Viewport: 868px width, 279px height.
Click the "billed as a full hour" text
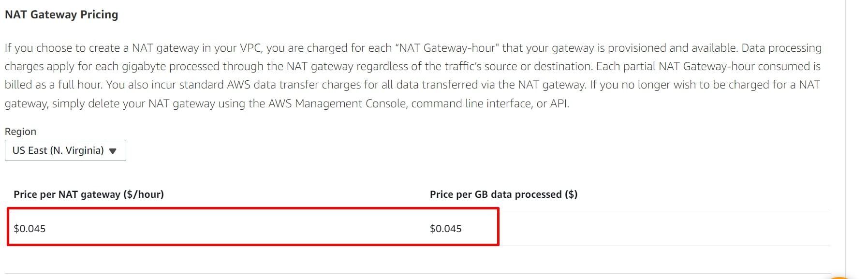(53, 85)
